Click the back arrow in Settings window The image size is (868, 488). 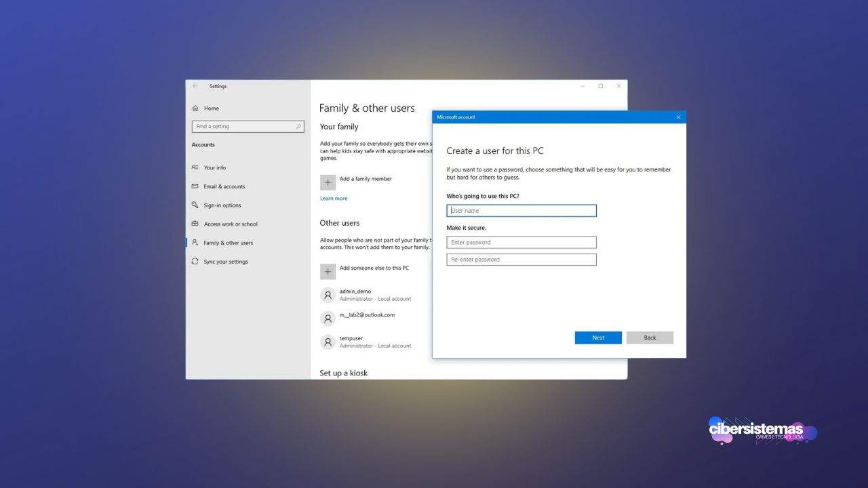point(195,86)
